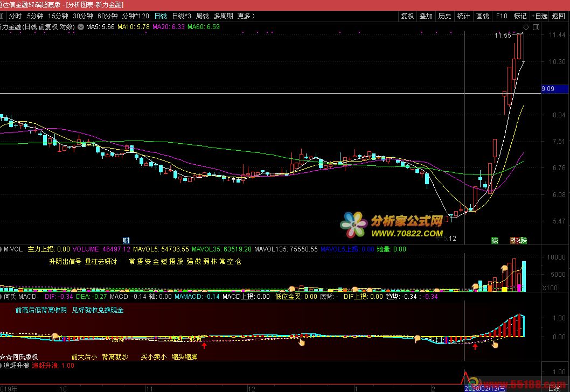Click the green 减 marker under the chart
The height and width of the screenshot is (392, 570).
(x=495, y=241)
